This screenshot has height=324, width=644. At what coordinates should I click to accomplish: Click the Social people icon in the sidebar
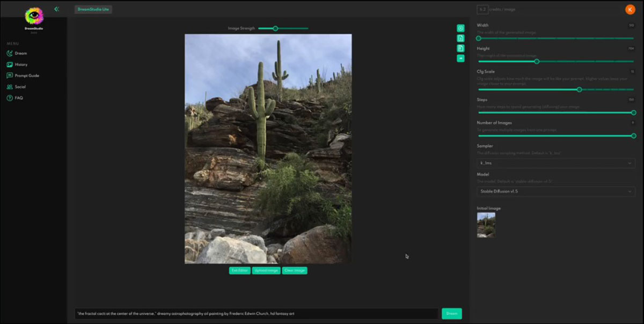coord(10,87)
